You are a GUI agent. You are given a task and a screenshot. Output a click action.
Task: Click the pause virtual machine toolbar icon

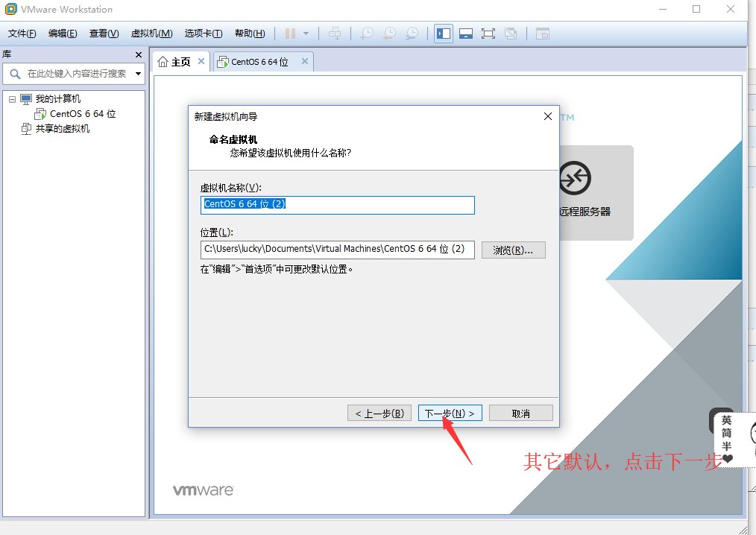(290, 34)
